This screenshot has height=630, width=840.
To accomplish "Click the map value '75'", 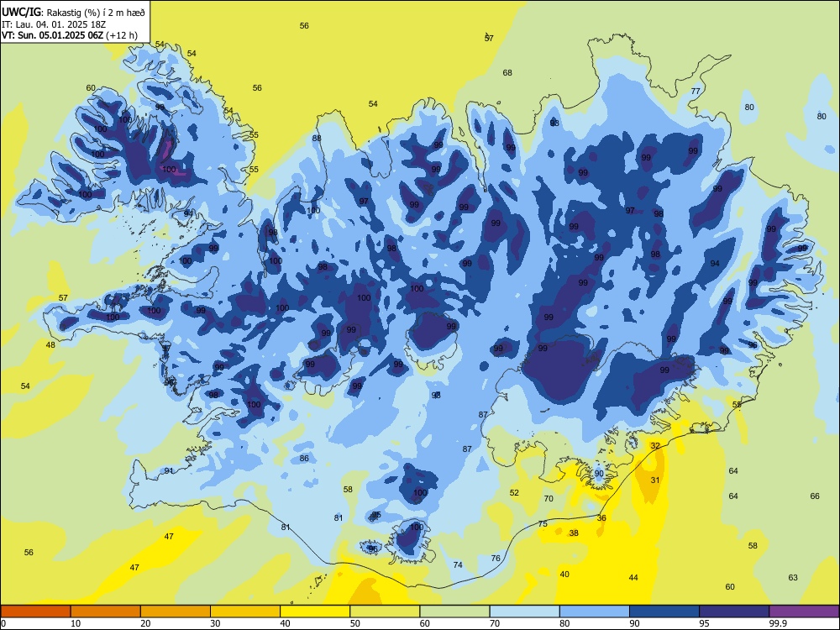I will click(543, 524).
